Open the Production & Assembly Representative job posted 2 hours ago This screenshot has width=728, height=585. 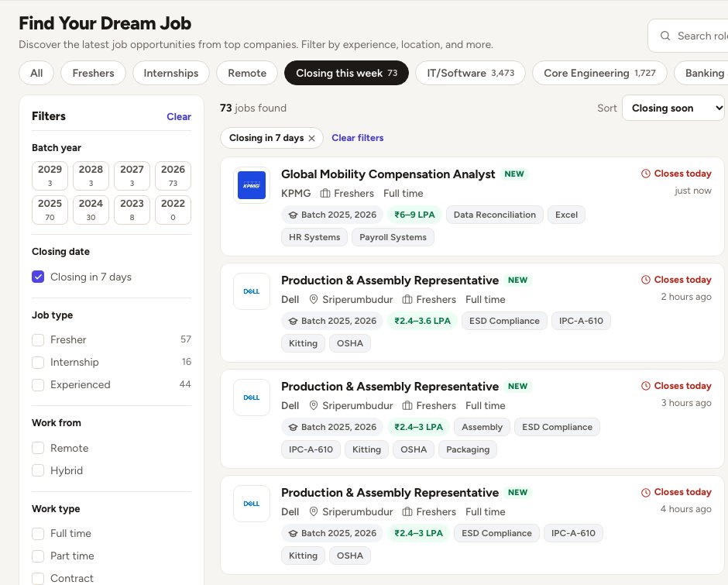(x=390, y=280)
